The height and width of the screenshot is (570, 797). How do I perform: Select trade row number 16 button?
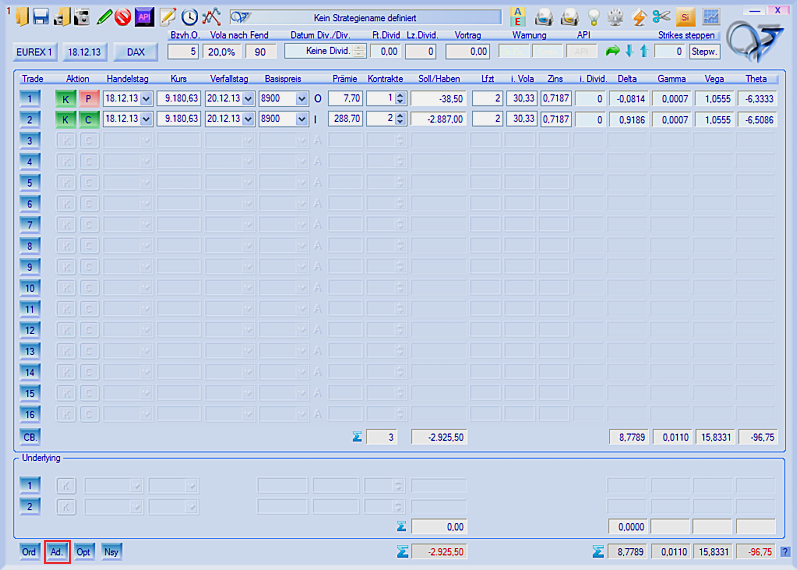pos(30,414)
